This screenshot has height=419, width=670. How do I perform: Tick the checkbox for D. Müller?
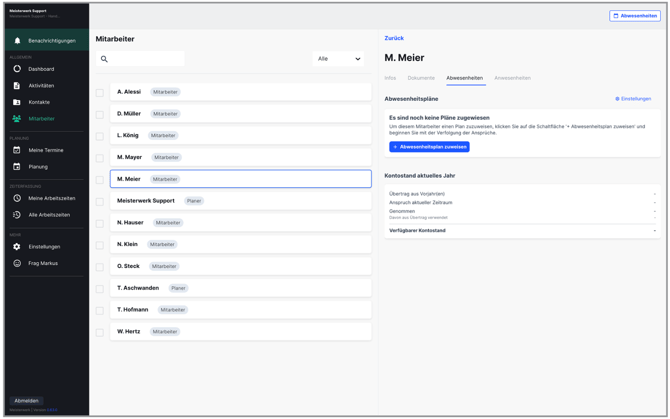coord(100,114)
